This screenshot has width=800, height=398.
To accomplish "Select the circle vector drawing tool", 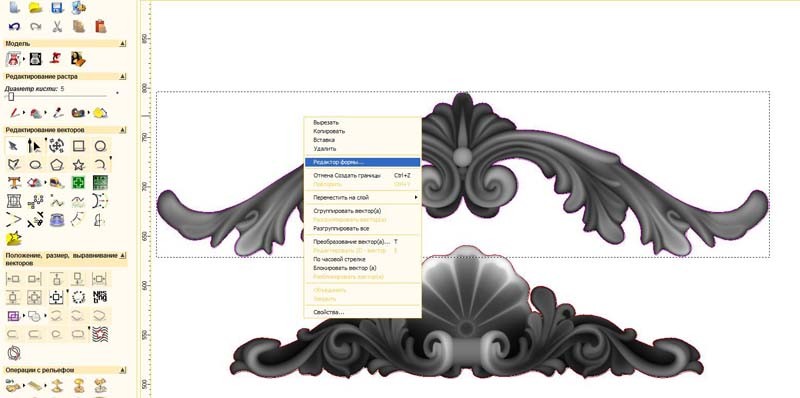I will 100,146.
